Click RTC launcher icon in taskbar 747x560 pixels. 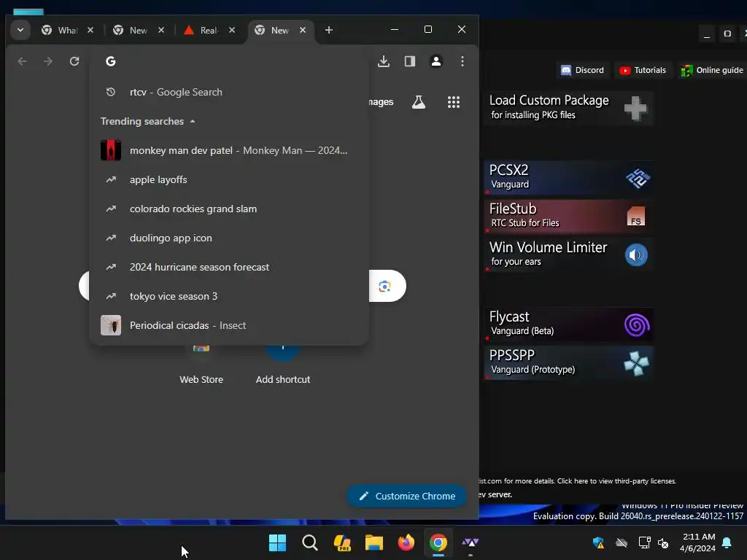coord(471,542)
